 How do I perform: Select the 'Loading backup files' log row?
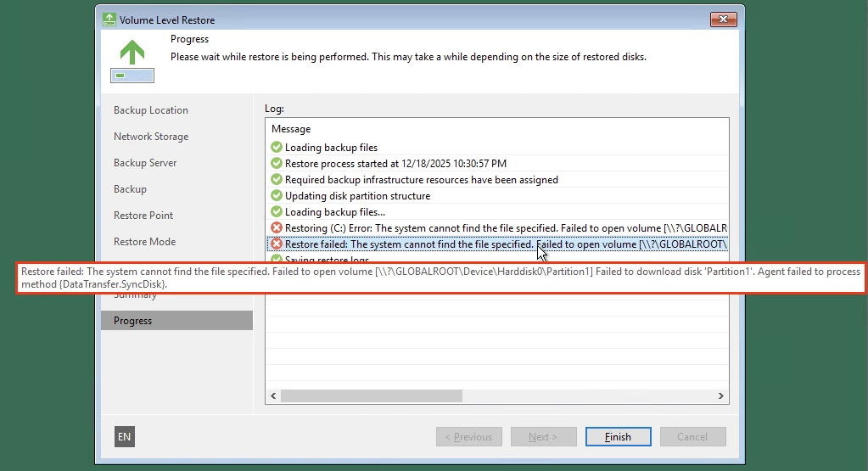pyautogui.click(x=497, y=147)
